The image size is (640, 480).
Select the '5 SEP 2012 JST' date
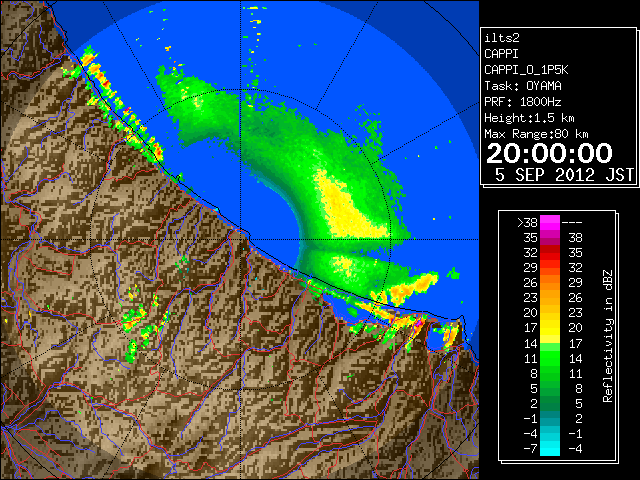coord(564,175)
